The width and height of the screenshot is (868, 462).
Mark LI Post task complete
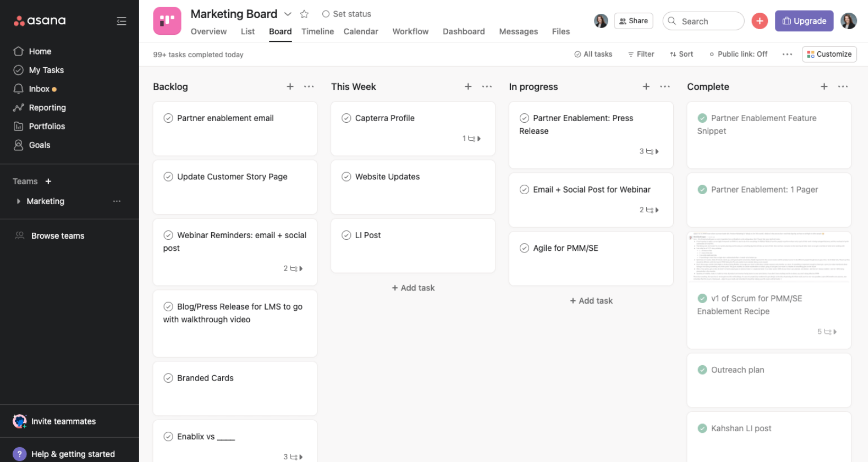[x=346, y=235]
